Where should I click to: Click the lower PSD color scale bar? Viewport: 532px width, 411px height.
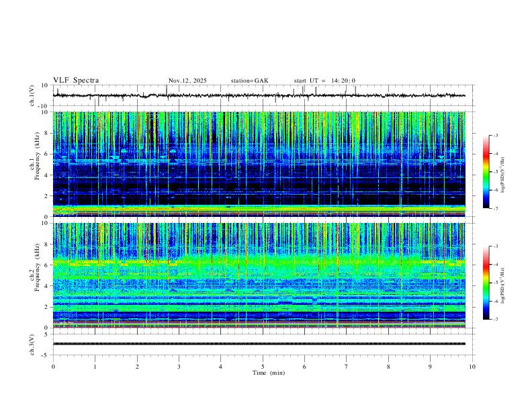point(486,283)
